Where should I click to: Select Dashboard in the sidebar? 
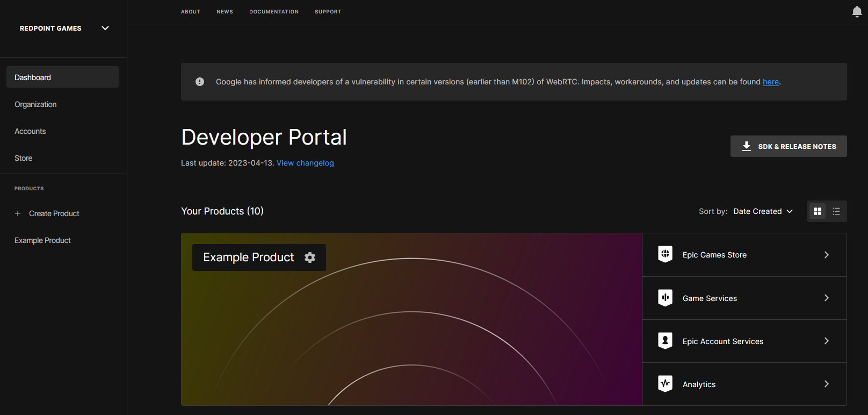[x=62, y=77]
